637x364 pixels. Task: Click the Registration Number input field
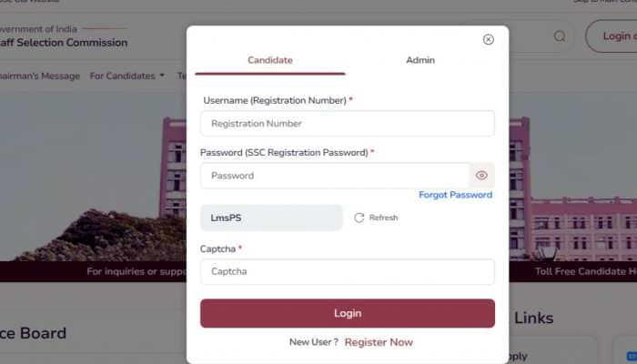tap(347, 123)
